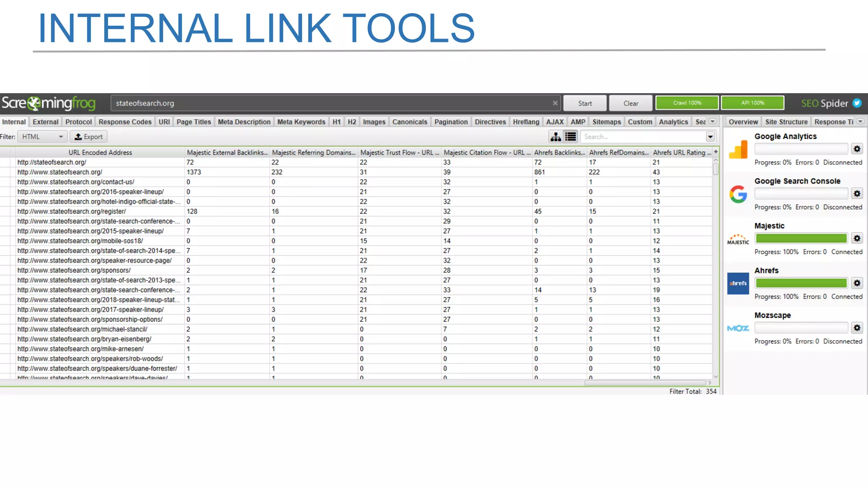Open Mozscape API settings gear
Viewport: 868px width, 488px height.
point(857,328)
